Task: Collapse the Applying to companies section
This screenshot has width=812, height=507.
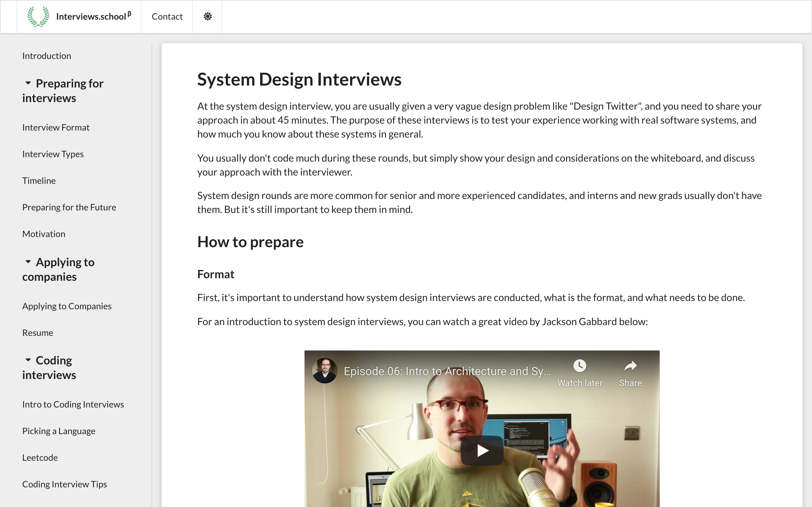Action: (28, 261)
